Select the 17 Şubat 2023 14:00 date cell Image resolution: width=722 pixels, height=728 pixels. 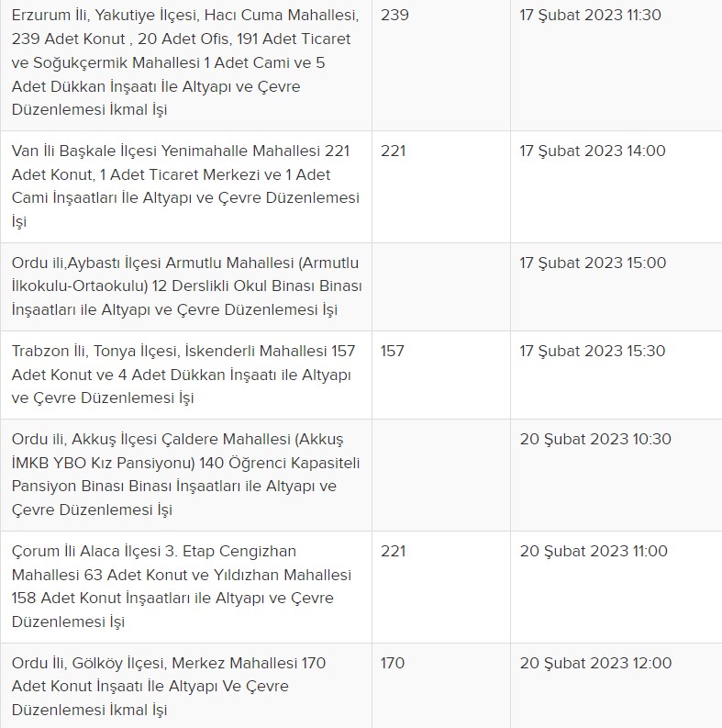593,151
